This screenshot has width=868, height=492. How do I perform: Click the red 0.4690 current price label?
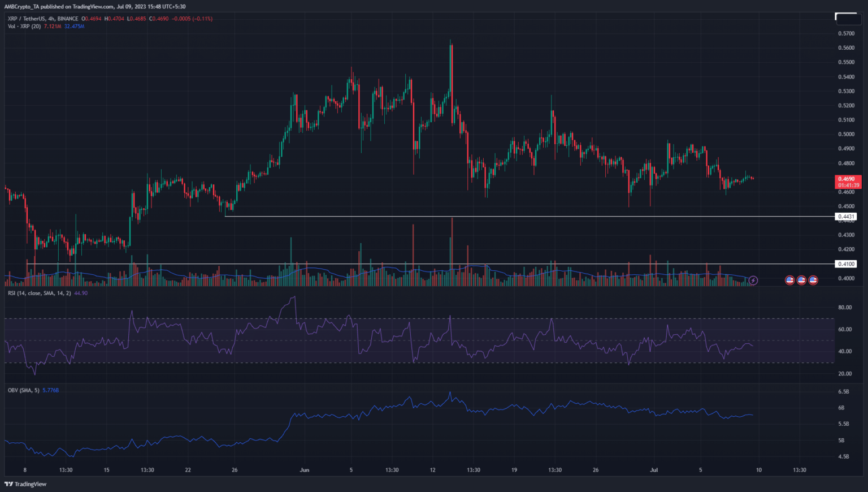coord(848,179)
